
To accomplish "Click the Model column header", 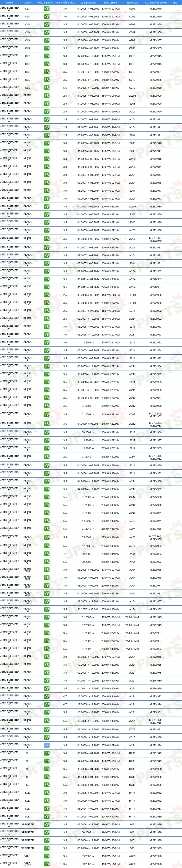I will [x=28, y=2].
